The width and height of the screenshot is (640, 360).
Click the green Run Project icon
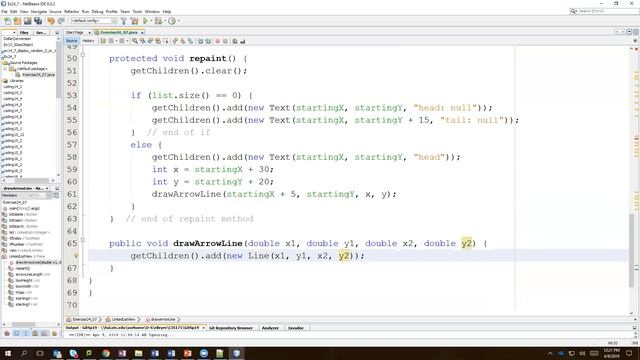point(145,21)
